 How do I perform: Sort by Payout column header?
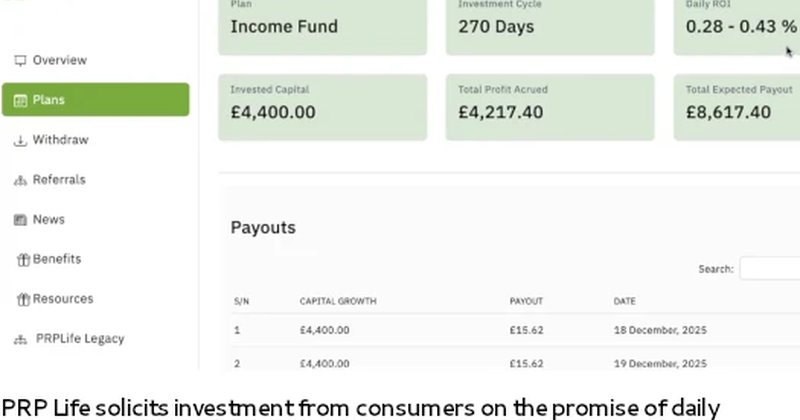coord(526,301)
